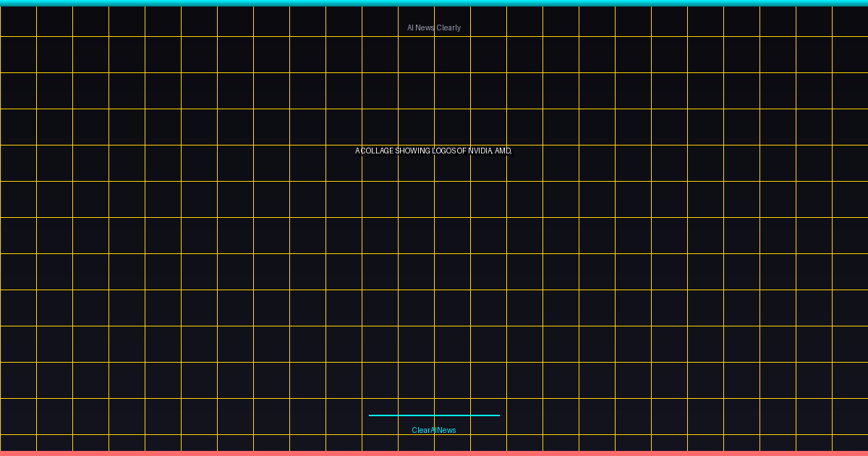Viewport: 868px width, 456px height.
Task: Click the word AMD in the caption
Action: [x=502, y=151]
